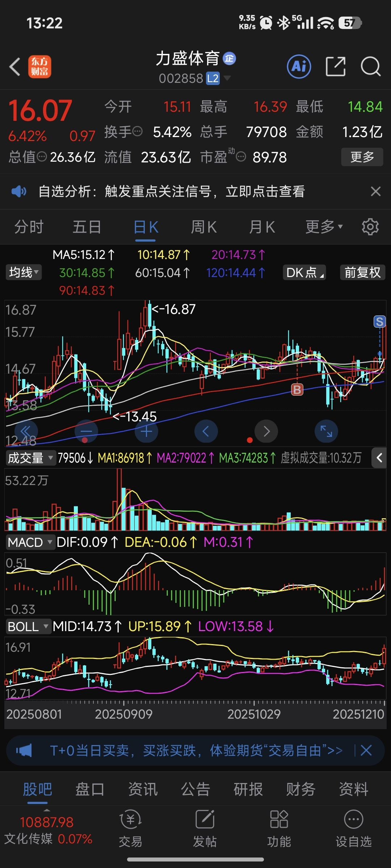
Task: Open 自选分析 signal notice text
Action: coord(172,191)
